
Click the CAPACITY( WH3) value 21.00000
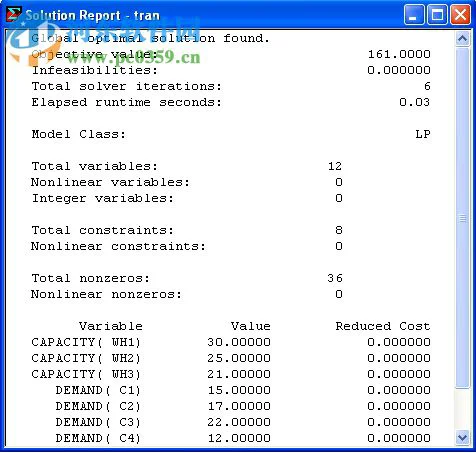click(239, 374)
